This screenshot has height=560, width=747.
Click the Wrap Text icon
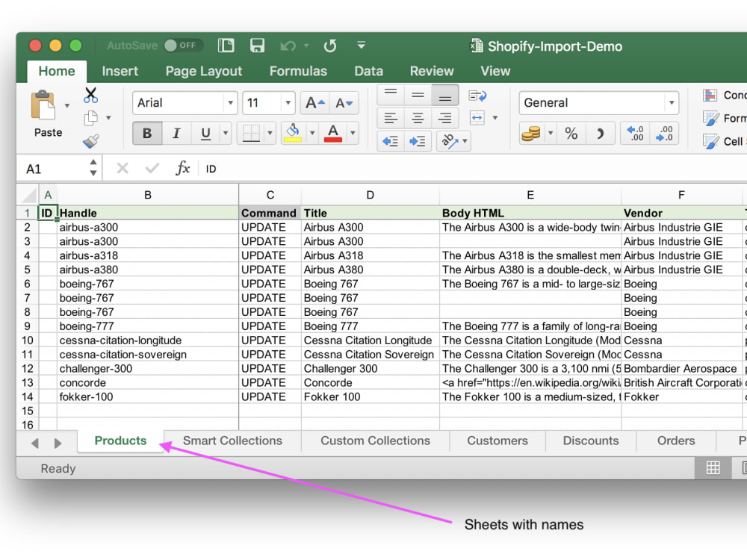pyautogui.click(x=478, y=95)
